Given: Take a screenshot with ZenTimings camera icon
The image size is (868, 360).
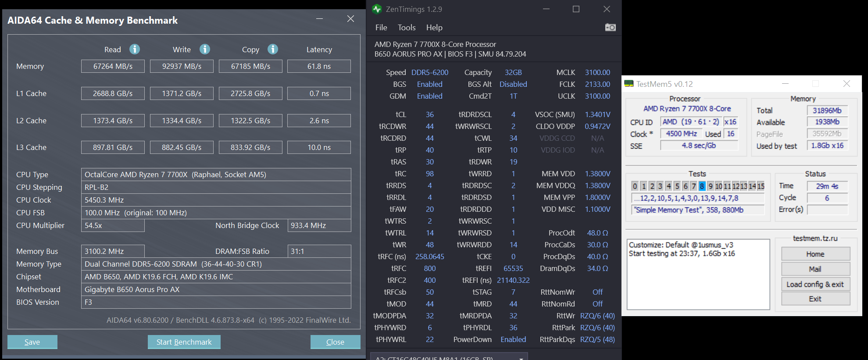Looking at the screenshot, I should pos(611,27).
